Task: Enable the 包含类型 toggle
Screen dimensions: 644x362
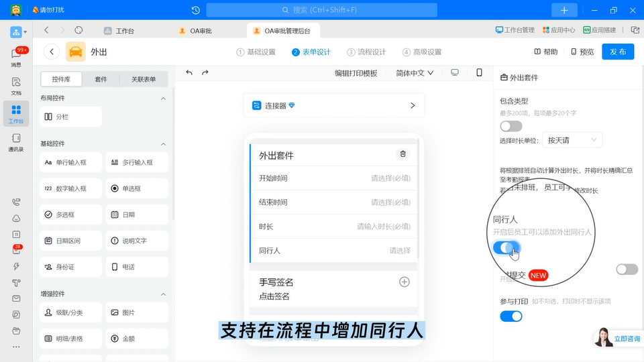Action: (511, 126)
